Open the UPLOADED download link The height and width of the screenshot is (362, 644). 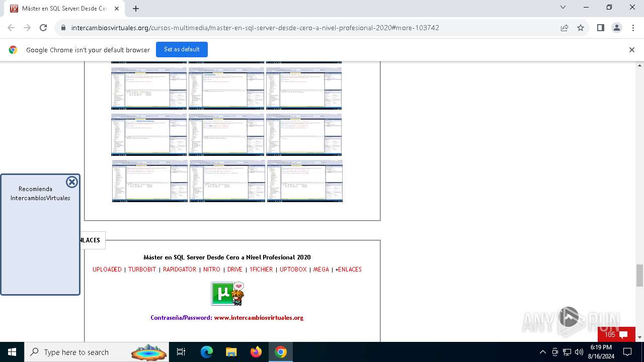click(107, 269)
